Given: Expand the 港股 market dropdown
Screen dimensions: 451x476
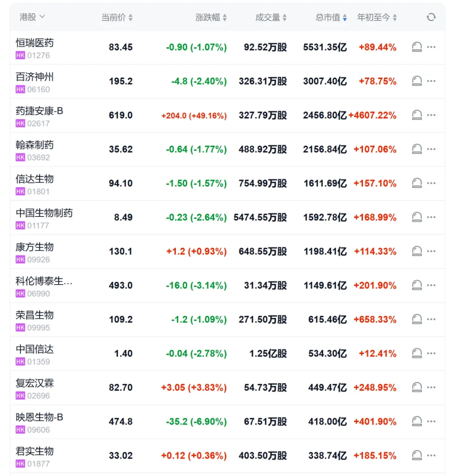Looking at the screenshot, I should click(x=32, y=17).
